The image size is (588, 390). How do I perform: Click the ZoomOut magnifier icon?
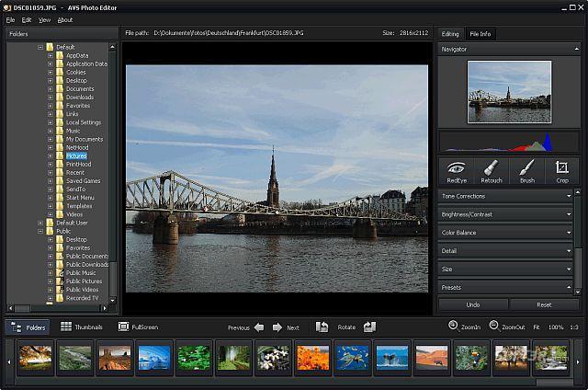pos(494,326)
